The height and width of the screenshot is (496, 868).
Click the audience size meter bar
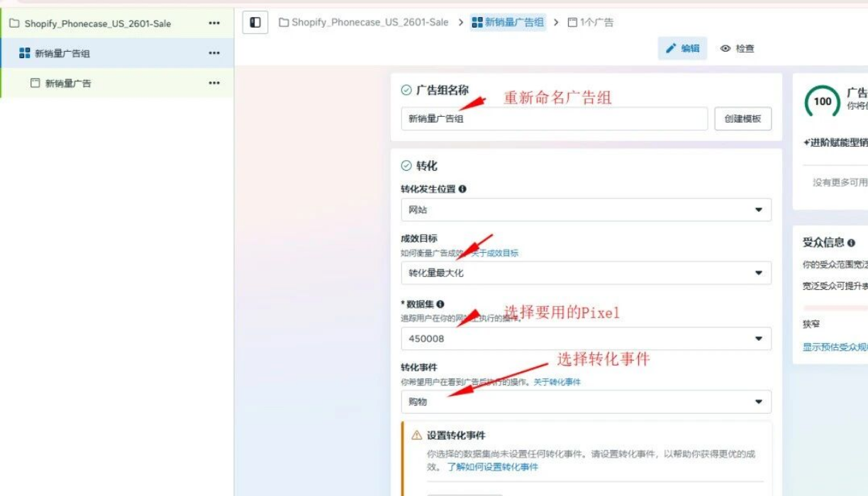[835, 308]
